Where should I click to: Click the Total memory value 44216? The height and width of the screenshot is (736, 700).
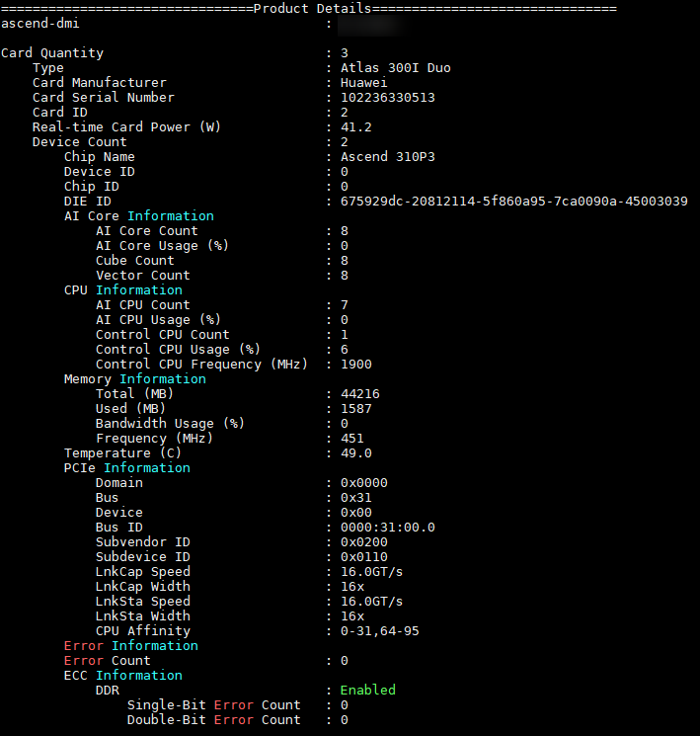(x=359, y=394)
